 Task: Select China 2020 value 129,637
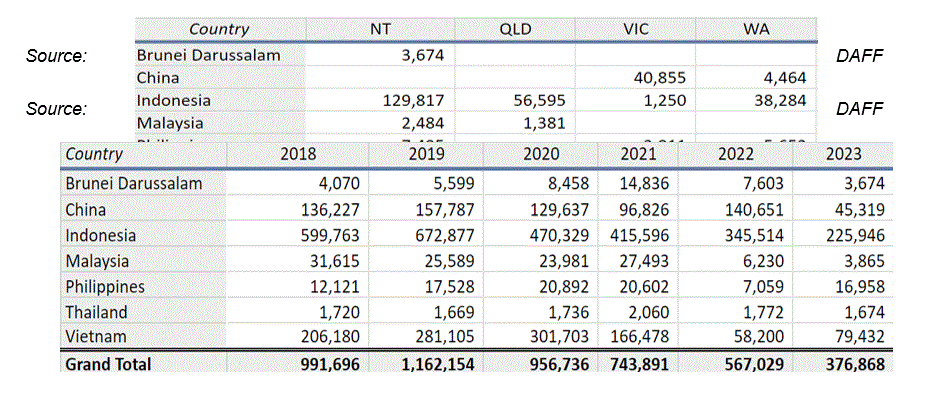(x=560, y=210)
